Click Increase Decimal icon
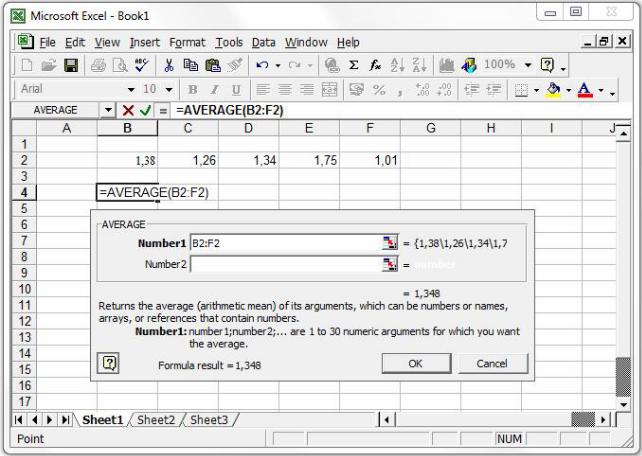 coord(422,90)
